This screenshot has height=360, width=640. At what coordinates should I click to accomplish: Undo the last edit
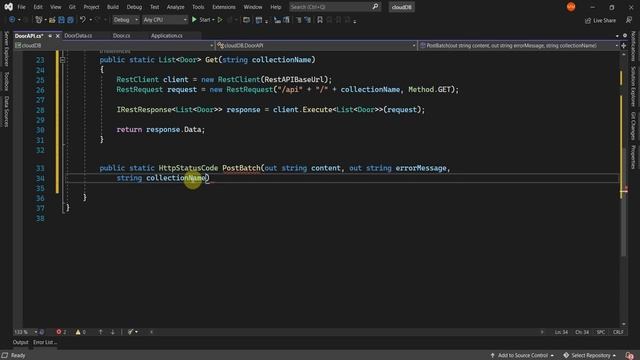point(83,20)
